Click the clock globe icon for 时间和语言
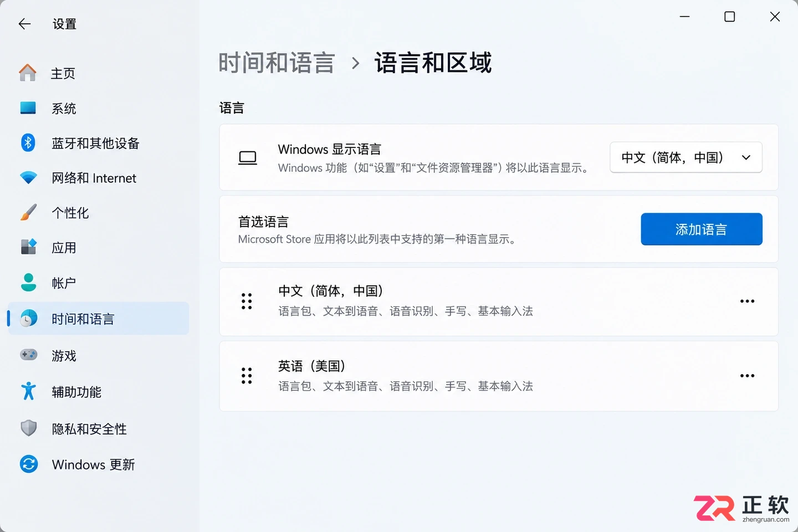The height and width of the screenshot is (532, 798). (x=28, y=318)
